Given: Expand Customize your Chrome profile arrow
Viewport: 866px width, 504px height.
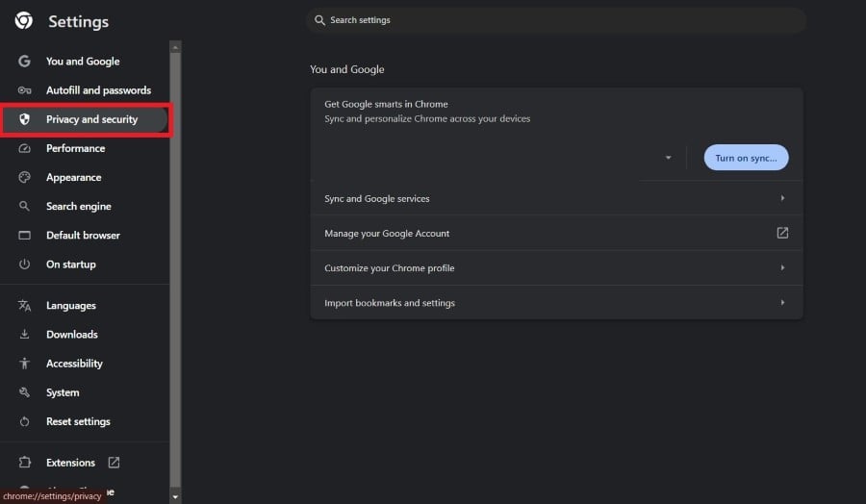Looking at the screenshot, I should tap(782, 267).
